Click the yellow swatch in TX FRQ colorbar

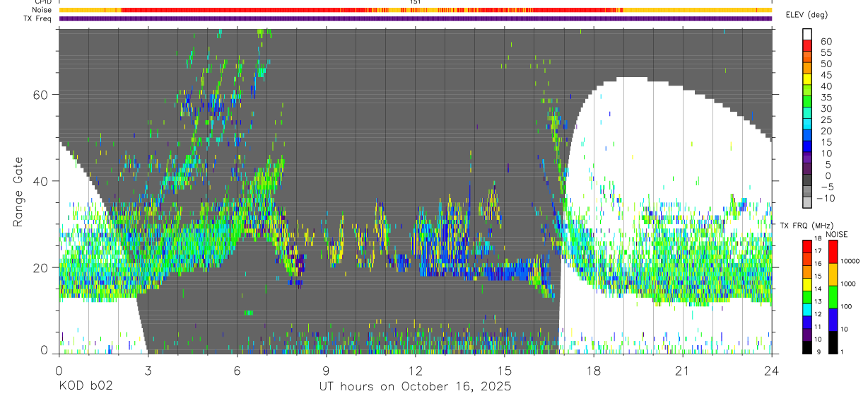click(x=807, y=284)
